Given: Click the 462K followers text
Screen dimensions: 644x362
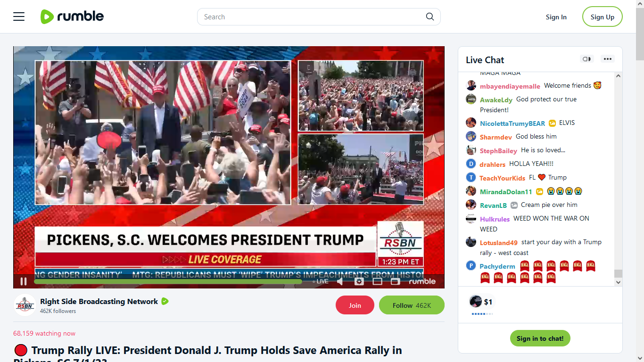Looking at the screenshot, I should tap(58, 311).
